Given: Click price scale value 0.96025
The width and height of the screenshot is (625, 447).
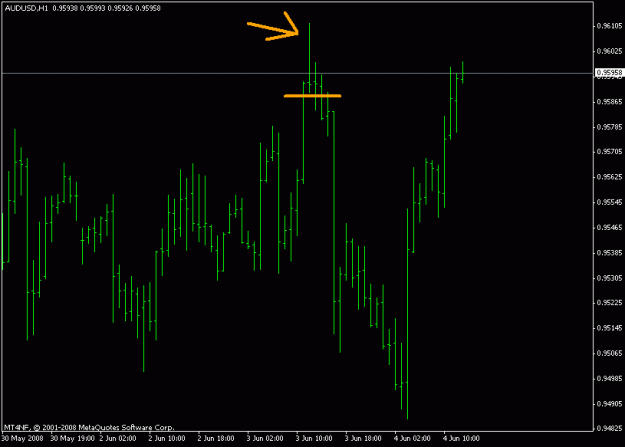Looking at the screenshot, I should pos(609,51).
